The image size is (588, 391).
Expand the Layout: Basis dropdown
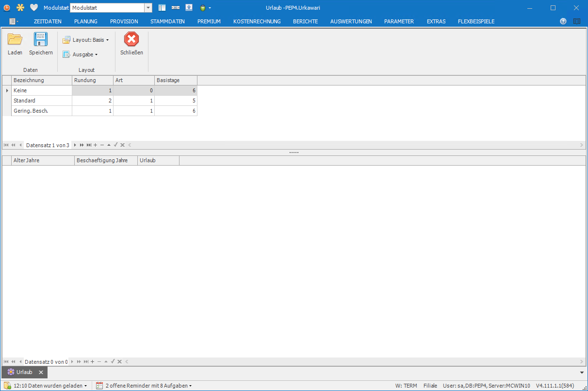(86, 40)
